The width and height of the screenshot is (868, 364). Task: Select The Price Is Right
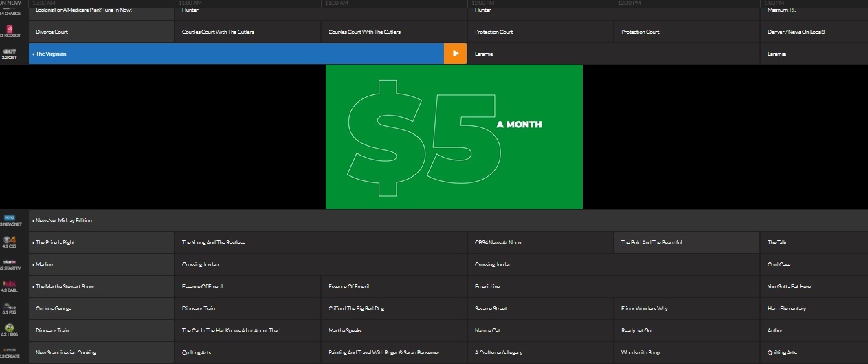[x=101, y=242]
